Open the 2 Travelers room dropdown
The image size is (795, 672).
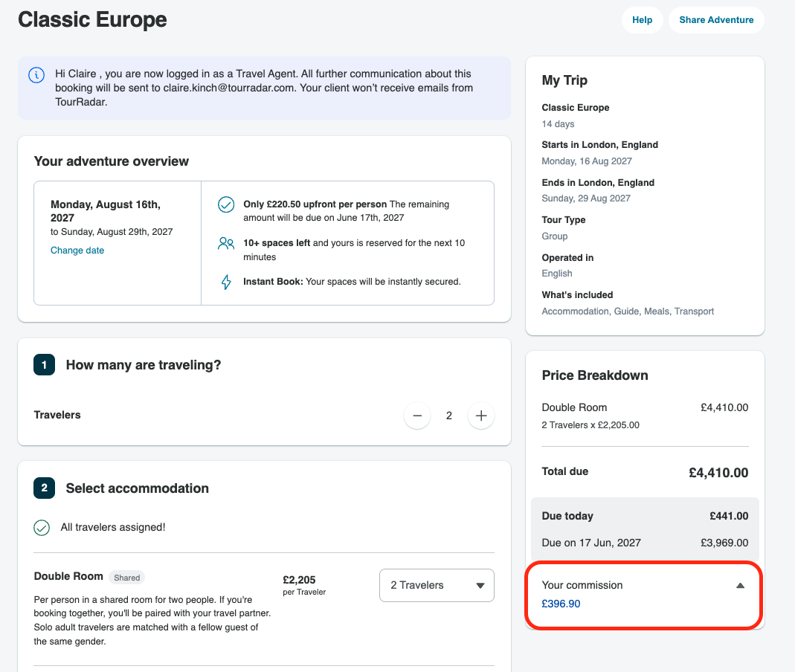click(437, 585)
